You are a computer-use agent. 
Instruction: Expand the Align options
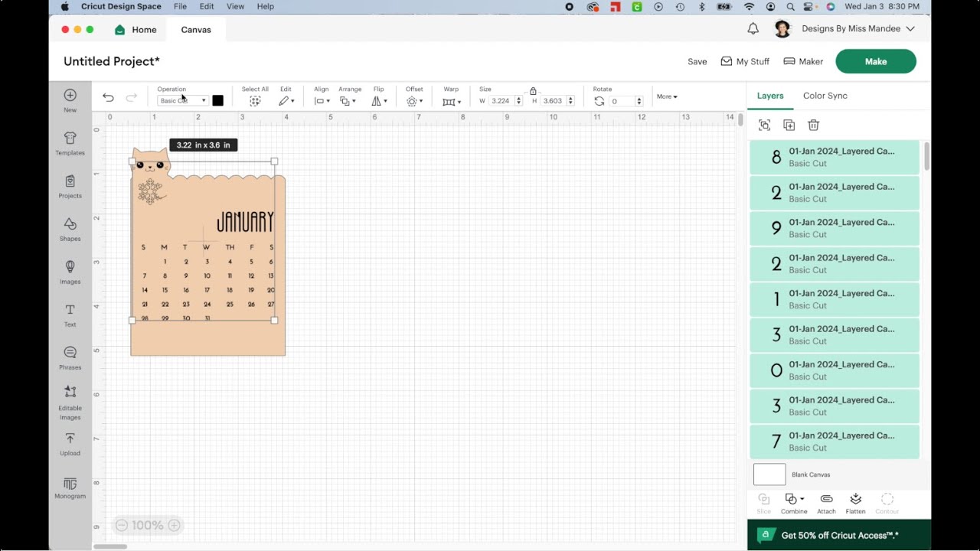point(322,101)
